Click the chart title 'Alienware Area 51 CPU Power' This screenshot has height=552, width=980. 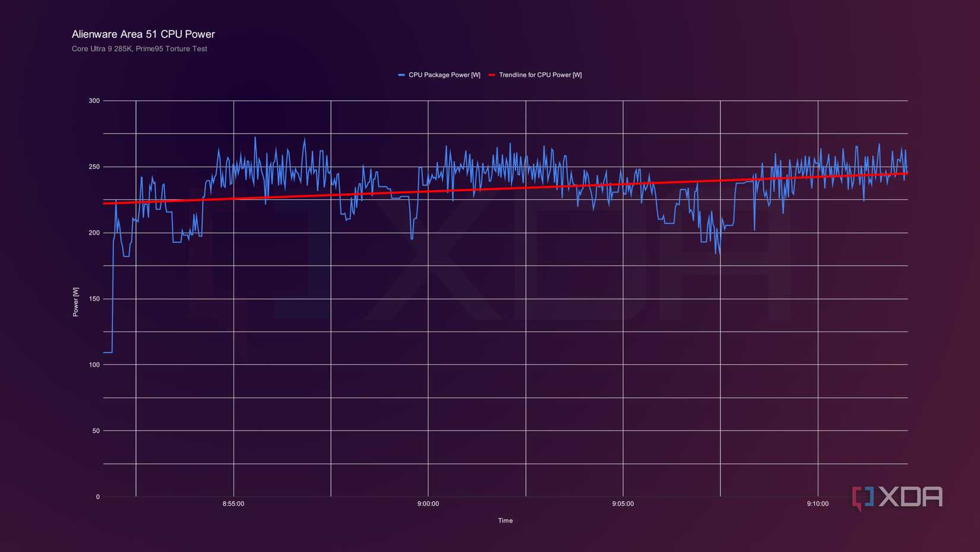(x=143, y=34)
